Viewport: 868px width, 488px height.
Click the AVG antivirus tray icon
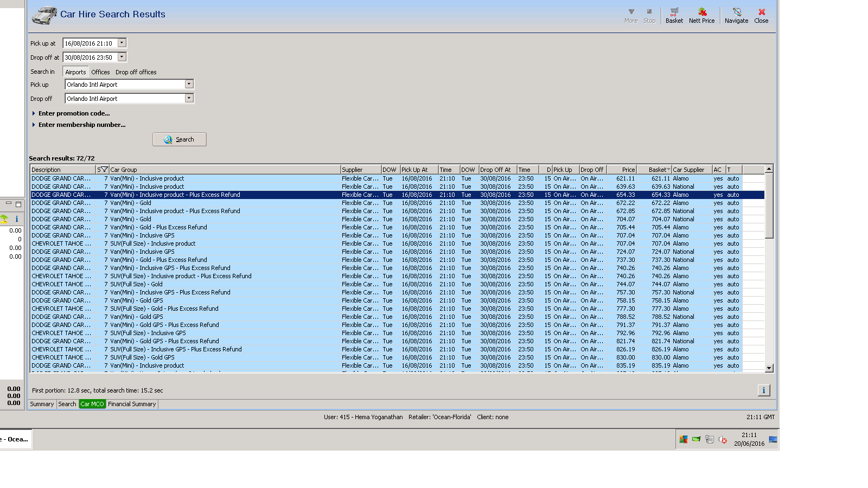point(684,439)
